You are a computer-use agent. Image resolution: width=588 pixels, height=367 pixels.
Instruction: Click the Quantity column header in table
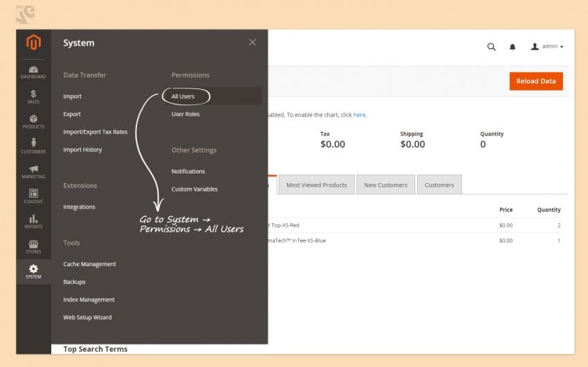click(x=549, y=209)
